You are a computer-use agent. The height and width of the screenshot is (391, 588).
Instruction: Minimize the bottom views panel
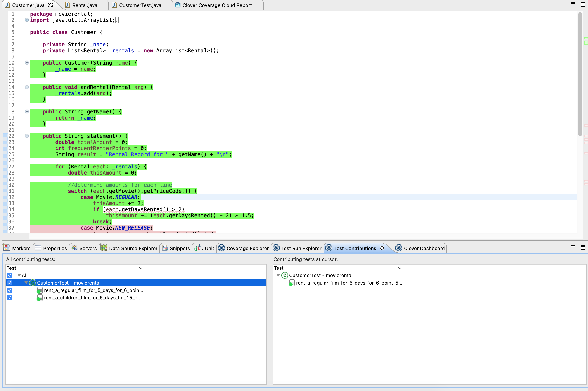point(573,246)
